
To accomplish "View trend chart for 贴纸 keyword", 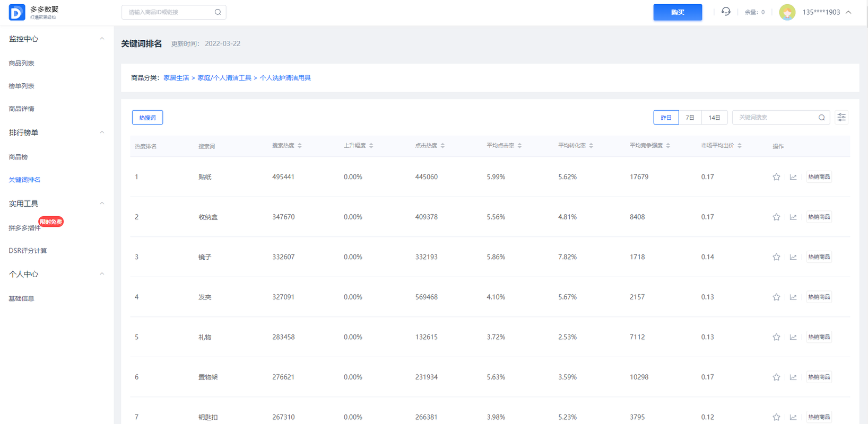I will click(793, 177).
